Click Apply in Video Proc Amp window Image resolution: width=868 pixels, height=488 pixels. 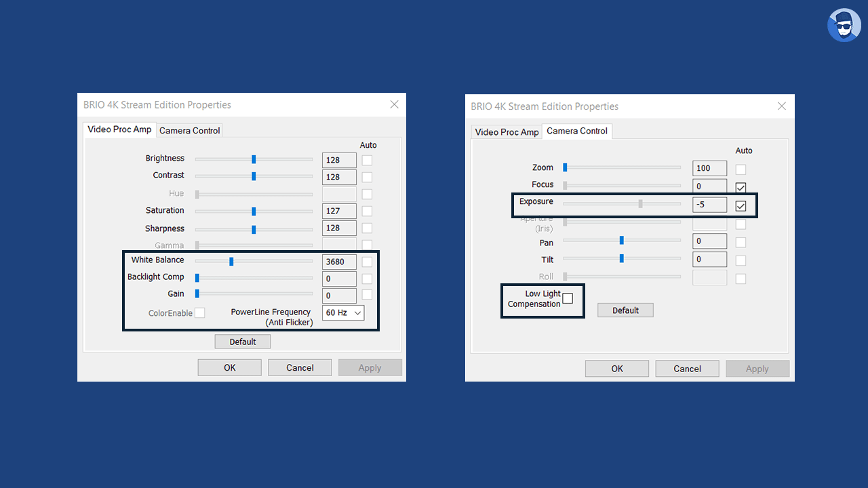370,367
